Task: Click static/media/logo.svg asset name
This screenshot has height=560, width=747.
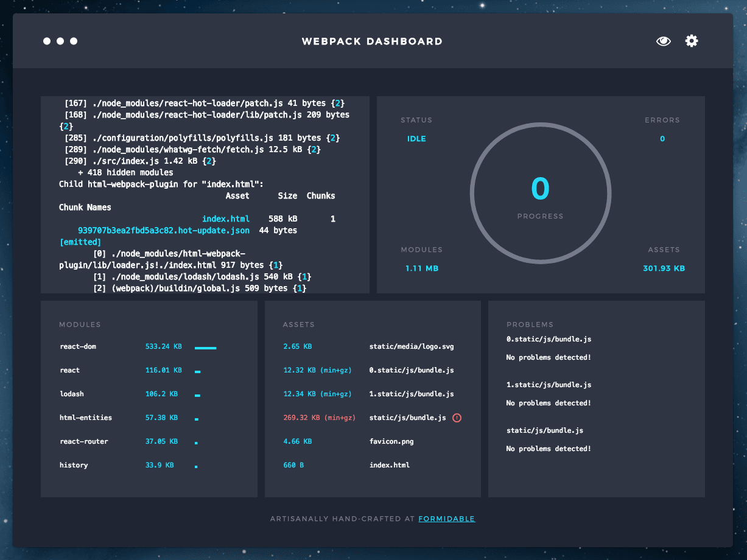Action: pos(412,346)
